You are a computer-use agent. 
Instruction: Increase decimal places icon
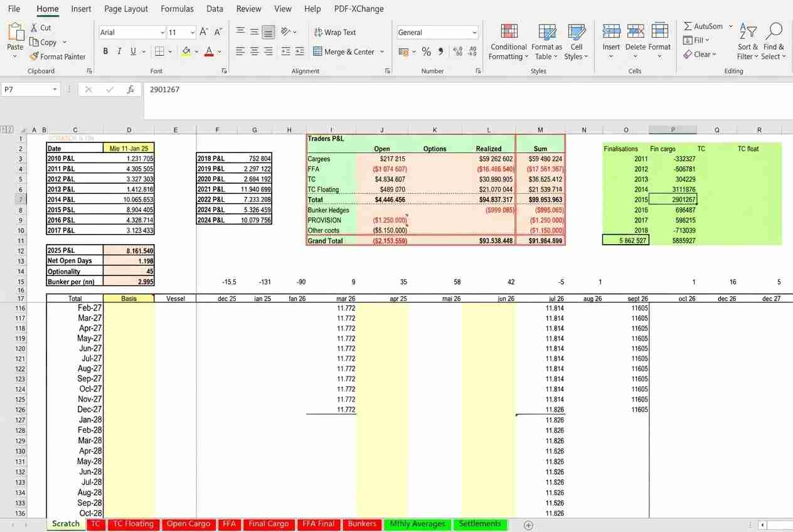click(x=458, y=51)
